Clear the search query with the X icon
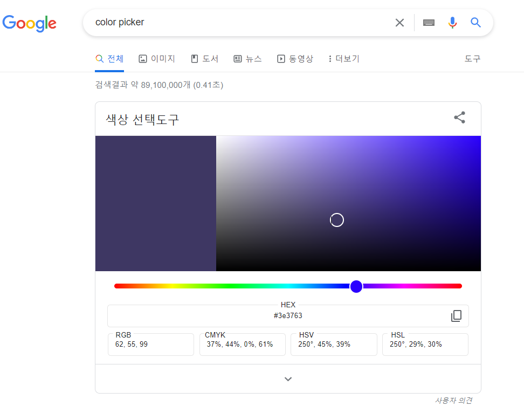This screenshot has width=524, height=420. coord(399,23)
